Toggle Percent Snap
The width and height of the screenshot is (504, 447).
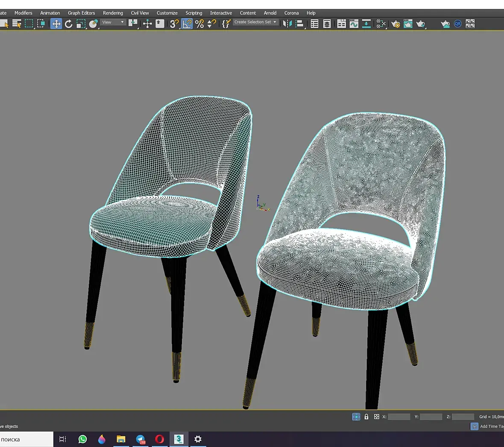point(199,24)
